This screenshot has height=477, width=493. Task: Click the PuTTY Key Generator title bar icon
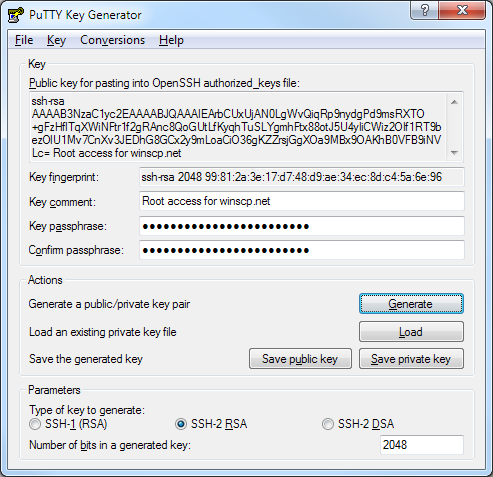coord(15,15)
